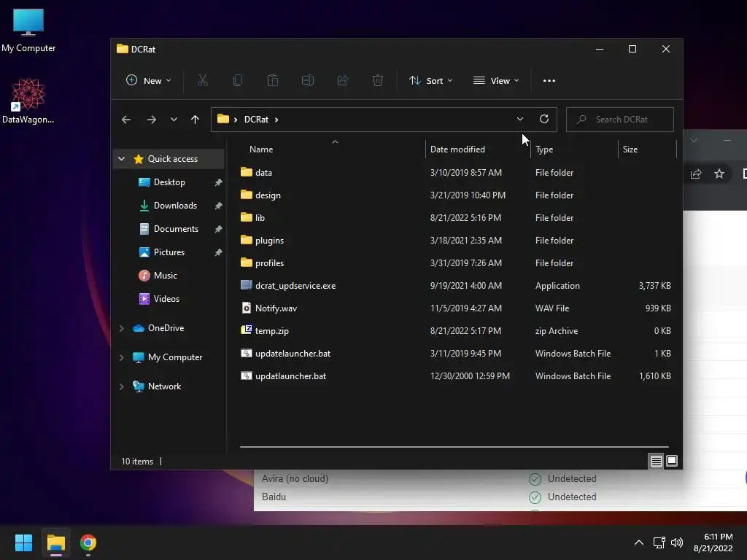Click the chevron after DCRat in path

point(276,120)
